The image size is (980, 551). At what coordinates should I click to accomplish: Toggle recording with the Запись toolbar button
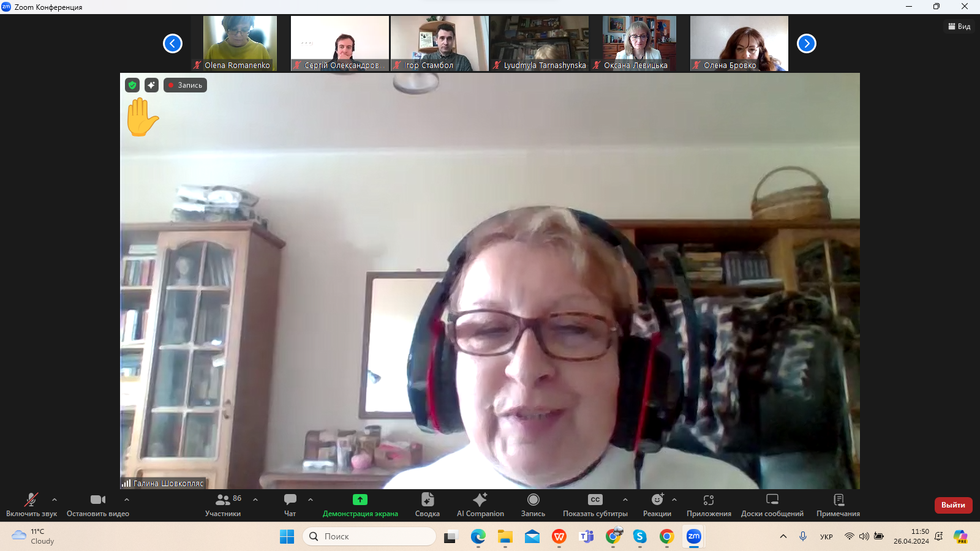(x=533, y=504)
